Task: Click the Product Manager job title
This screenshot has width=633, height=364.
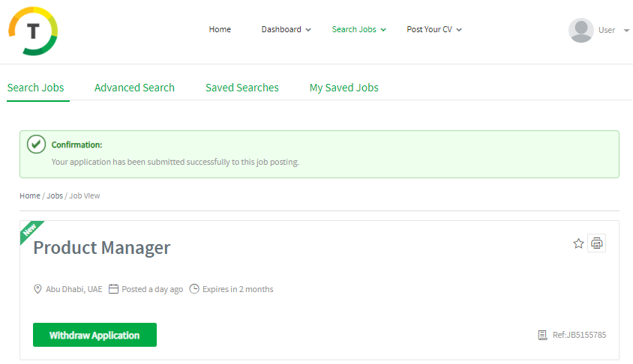Action: [102, 248]
